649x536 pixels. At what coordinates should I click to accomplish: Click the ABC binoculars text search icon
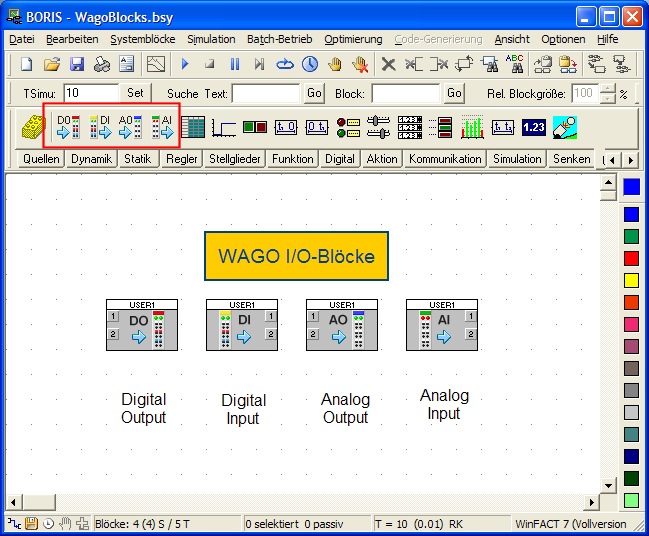tap(515, 64)
